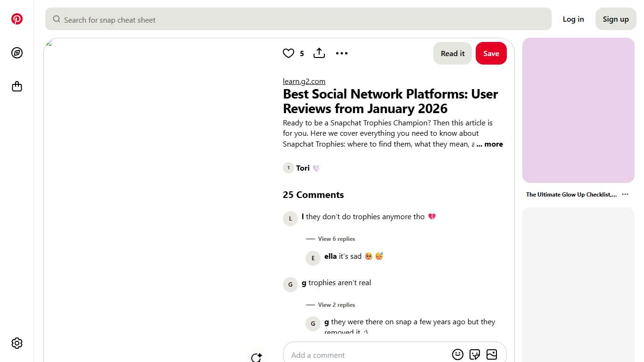Open the emoji picker in the comment box
The height and width of the screenshot is (362, 644).
pyautogui.click(x=457, y=354)
